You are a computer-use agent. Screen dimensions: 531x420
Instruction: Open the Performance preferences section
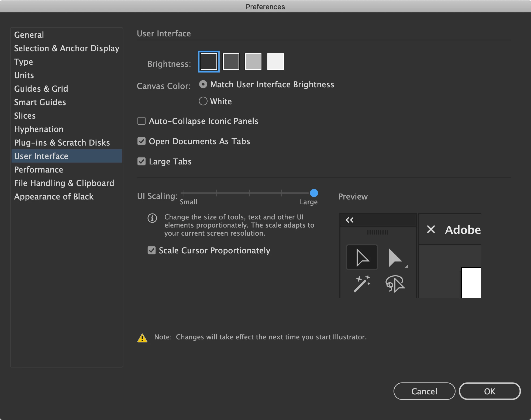pos(39,170)
